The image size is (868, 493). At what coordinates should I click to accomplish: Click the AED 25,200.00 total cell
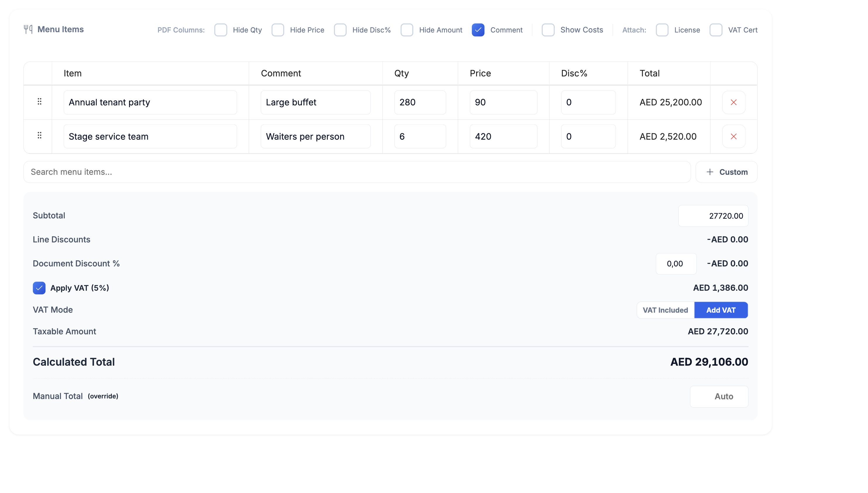click(670, 102)
